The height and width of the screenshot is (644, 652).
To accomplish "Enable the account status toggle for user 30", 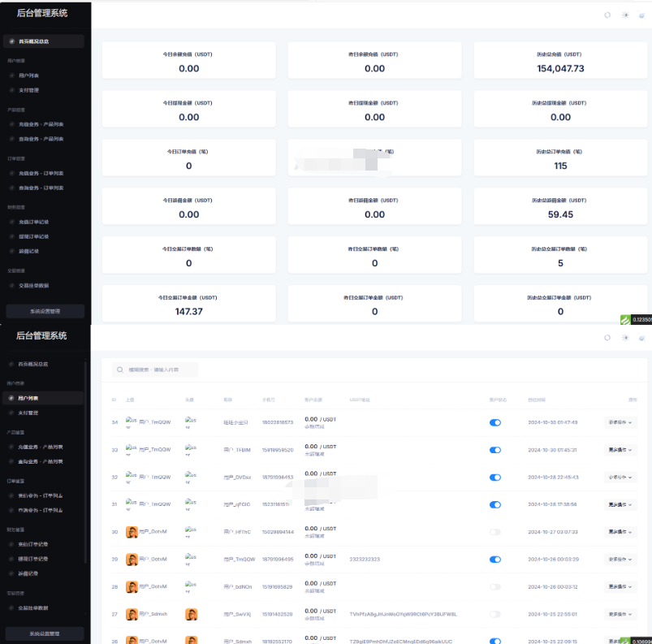I will pos(495,532).
